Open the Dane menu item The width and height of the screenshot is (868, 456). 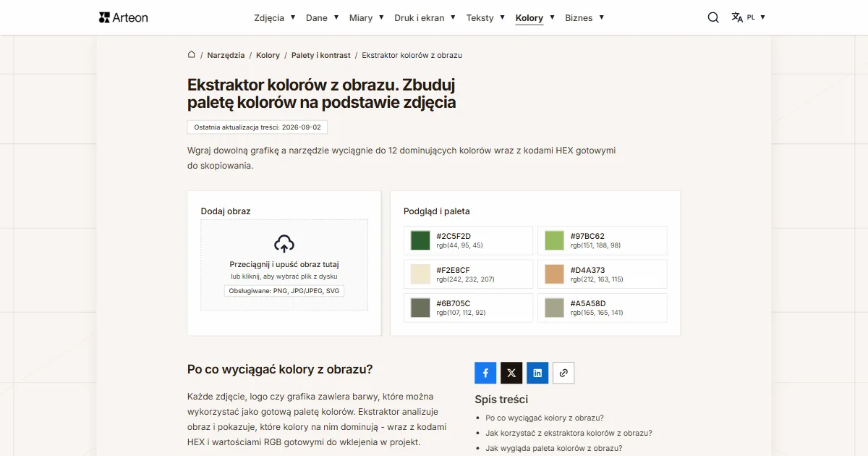317,18
